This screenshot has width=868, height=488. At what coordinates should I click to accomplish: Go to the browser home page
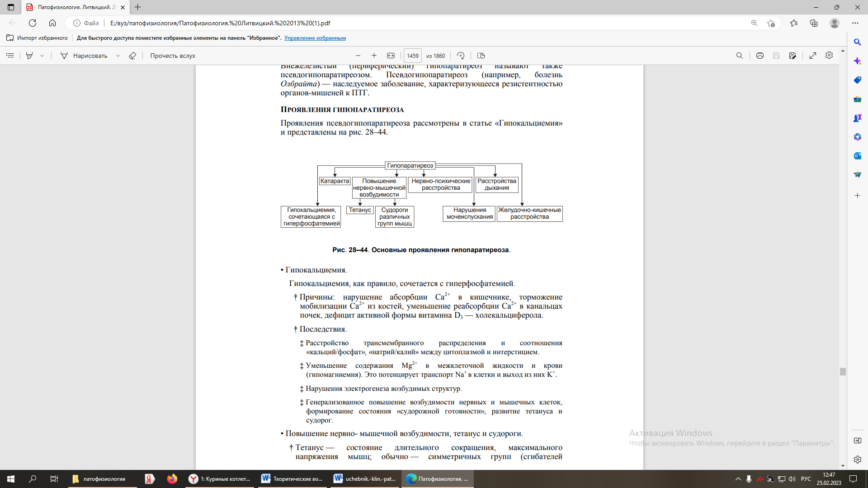point(52,23)
